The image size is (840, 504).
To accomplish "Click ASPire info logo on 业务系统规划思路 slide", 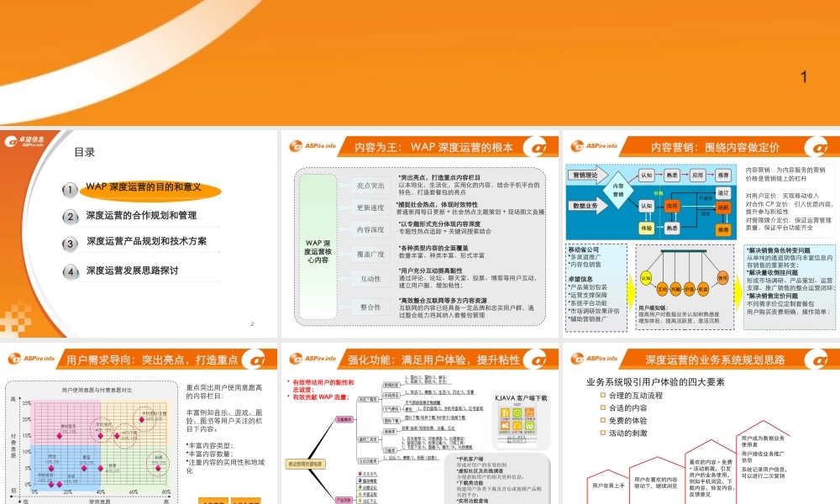I will tap(594, 359).
